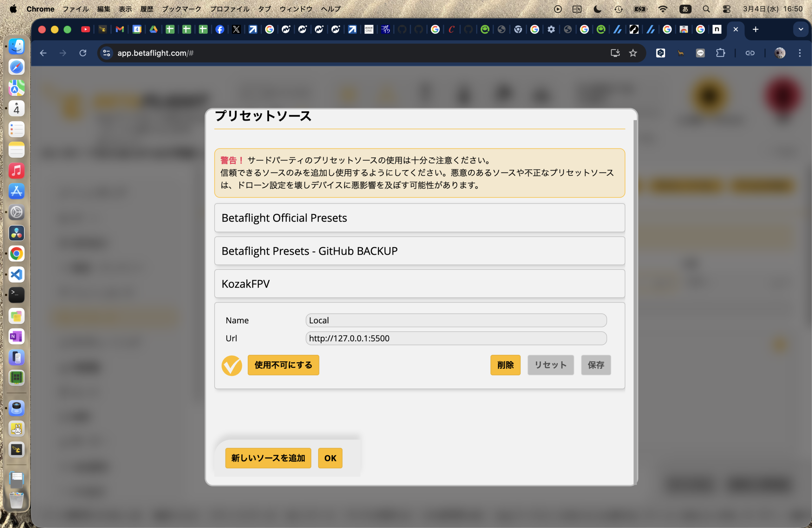
Task: Click the Url input field
Action: click(x=456, y=338)
